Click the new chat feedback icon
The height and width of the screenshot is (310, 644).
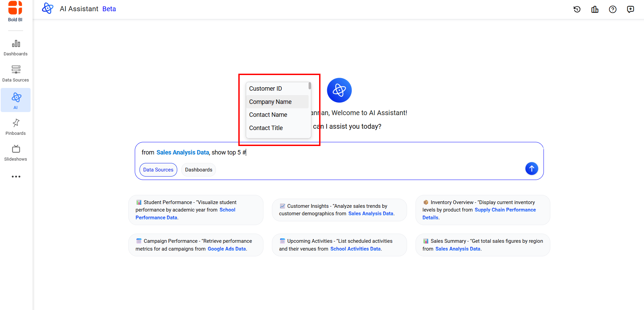[630, 10]
